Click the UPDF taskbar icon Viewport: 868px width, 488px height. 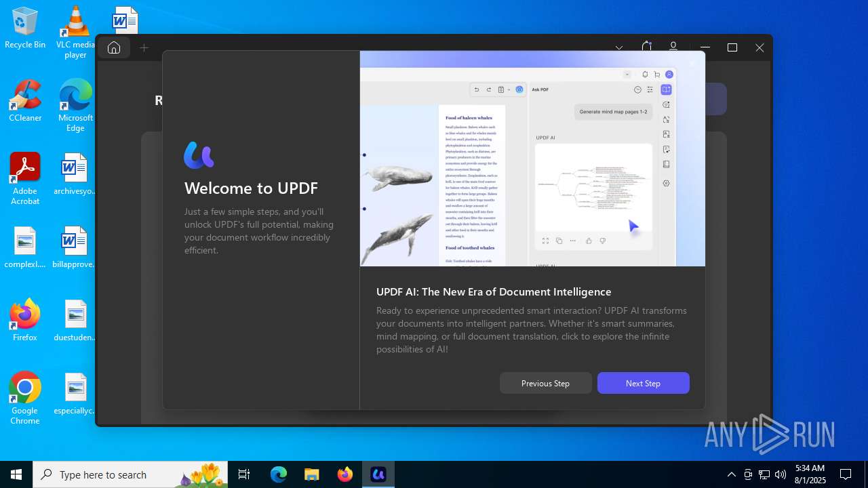pos(378,474)
